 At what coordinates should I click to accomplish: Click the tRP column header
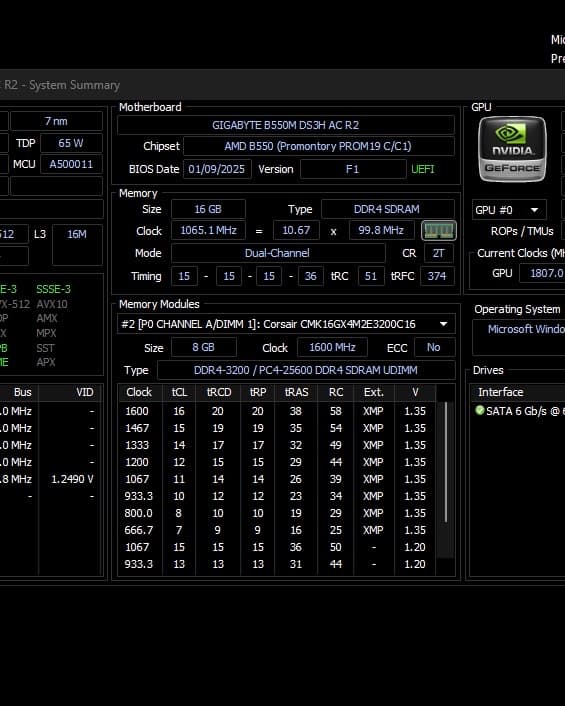click(258, 392)
